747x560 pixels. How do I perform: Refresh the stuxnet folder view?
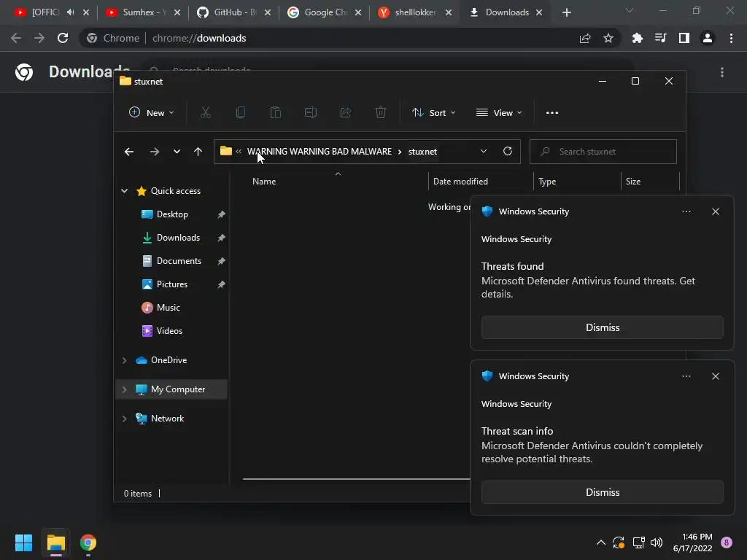(x=508, y=151)
